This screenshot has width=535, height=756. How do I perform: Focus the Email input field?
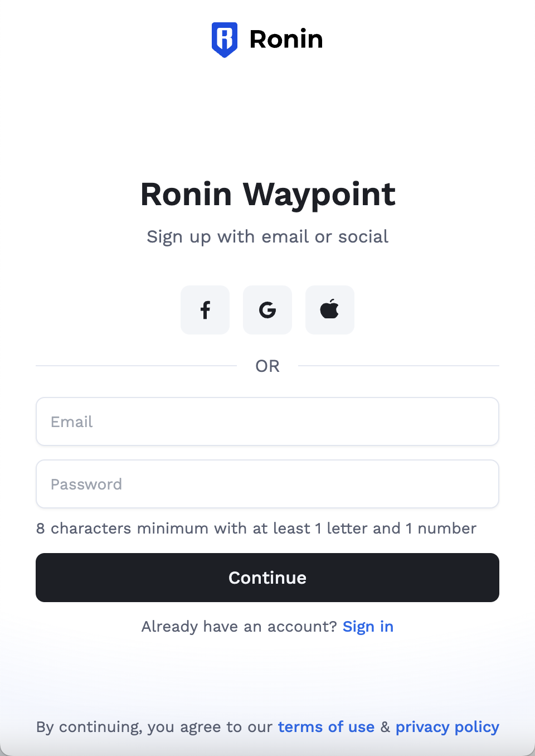[x=267, y=421]
